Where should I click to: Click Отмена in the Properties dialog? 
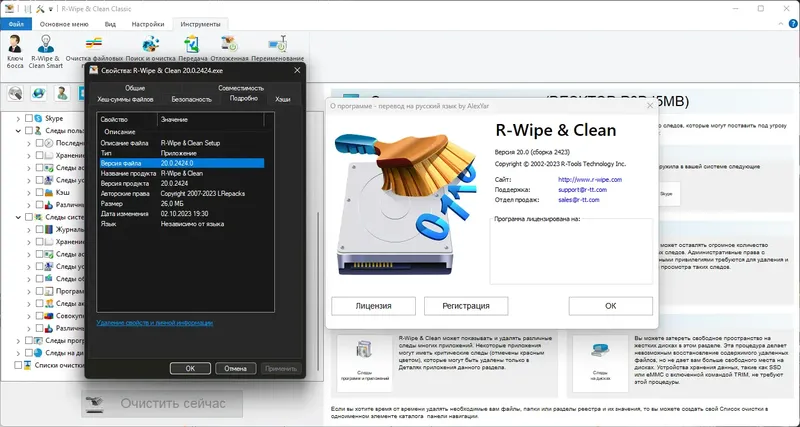click(x=235, y=368)
